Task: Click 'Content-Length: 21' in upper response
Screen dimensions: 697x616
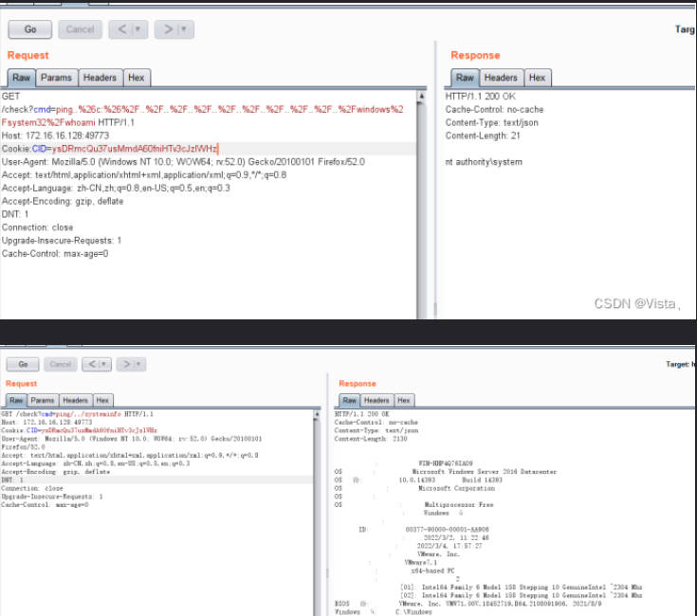Action: (483, 136)
